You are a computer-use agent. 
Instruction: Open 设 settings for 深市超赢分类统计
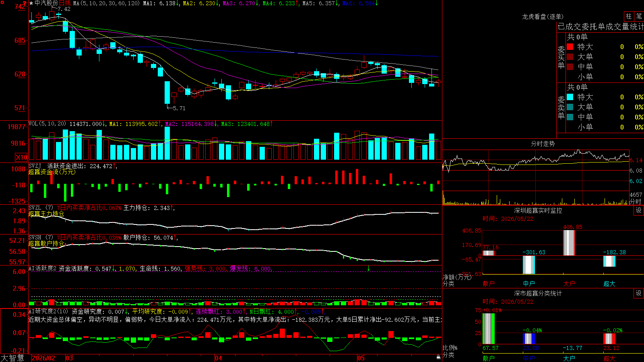tap(639, 293)
